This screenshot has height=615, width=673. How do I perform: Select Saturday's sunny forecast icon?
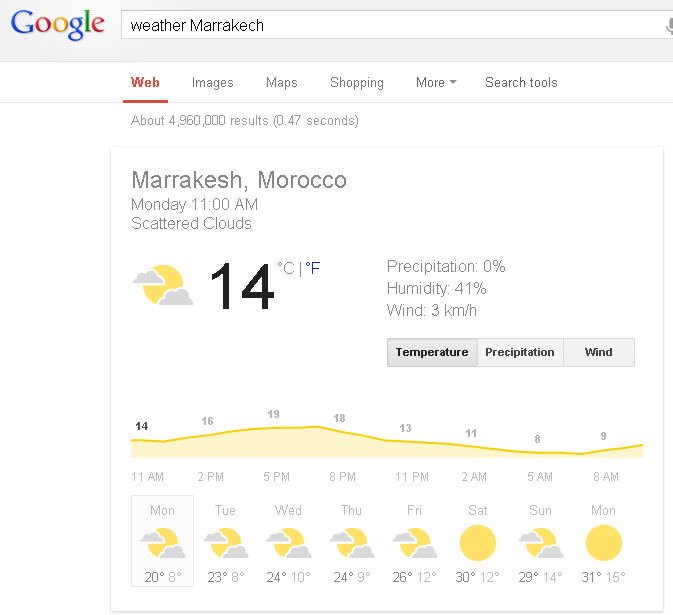tap(478, 543)
